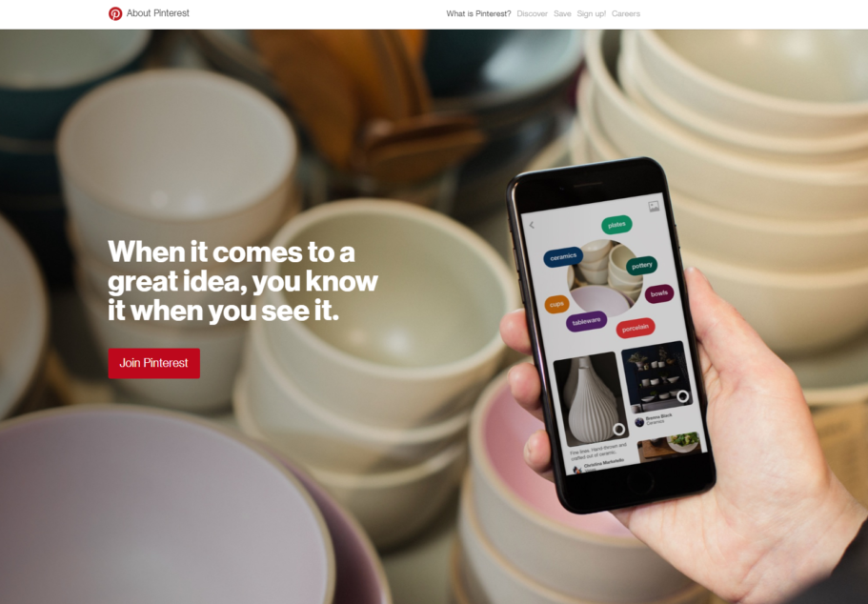The width and height of the screenshot is (868, 604).
Task: Click the Sign up! link
Action: pyautogui.click(x=592, y=14)
